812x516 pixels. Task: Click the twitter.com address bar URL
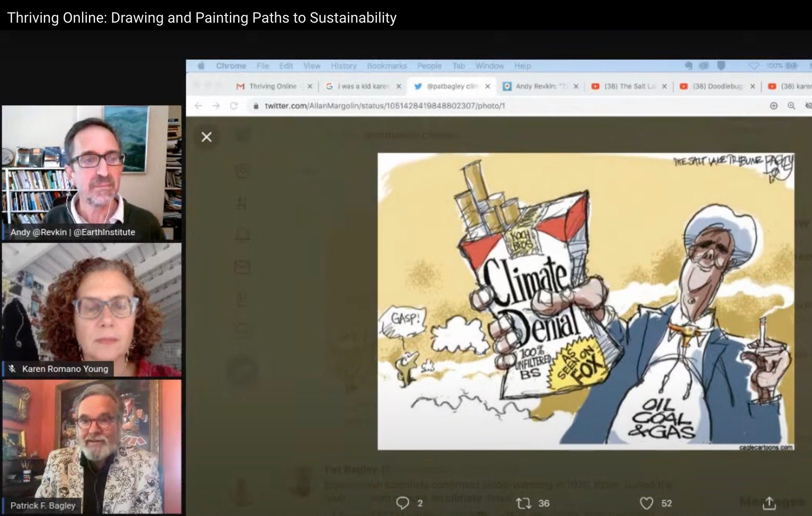[x=385, y=106]
